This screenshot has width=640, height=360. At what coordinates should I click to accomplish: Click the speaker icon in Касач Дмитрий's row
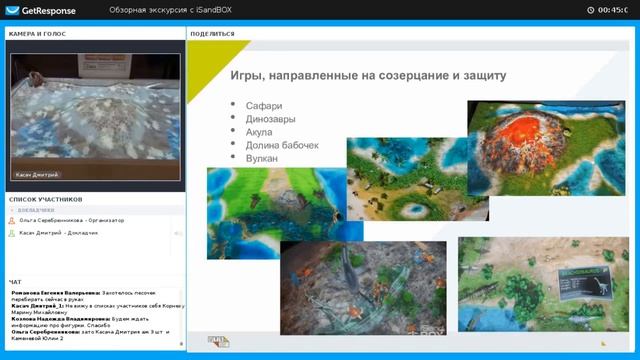[x=178, y=233]
